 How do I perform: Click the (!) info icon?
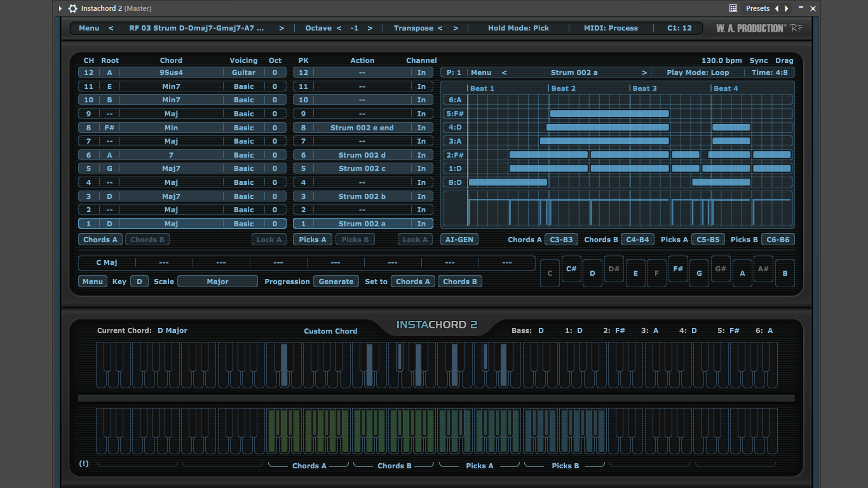click(84, 463)
